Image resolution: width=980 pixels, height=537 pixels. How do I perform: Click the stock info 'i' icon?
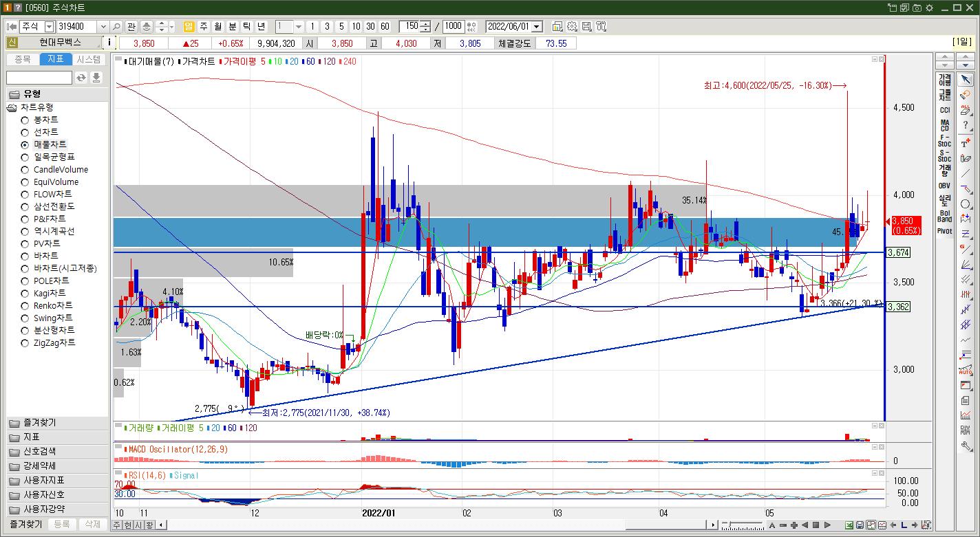point(109,43)
